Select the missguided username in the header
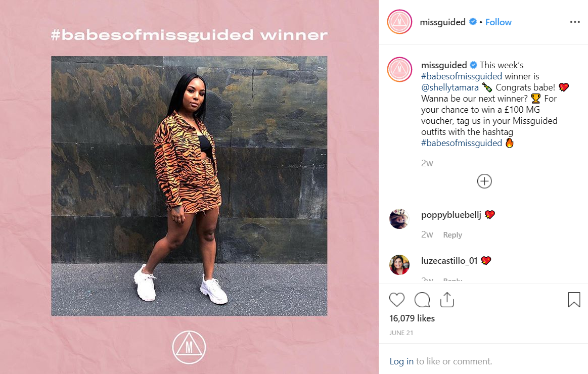This screenshot has width=588, height=374. [x=442, y=22]
